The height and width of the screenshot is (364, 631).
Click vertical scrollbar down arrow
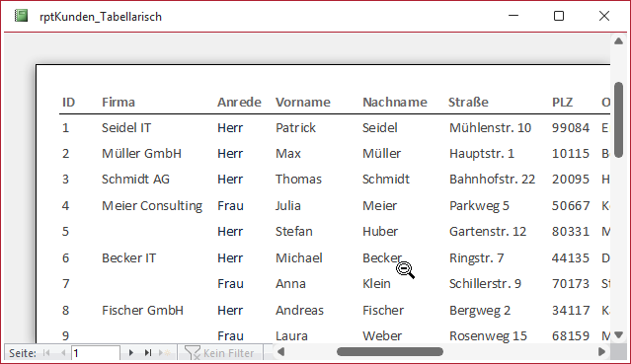click(618, 334)
